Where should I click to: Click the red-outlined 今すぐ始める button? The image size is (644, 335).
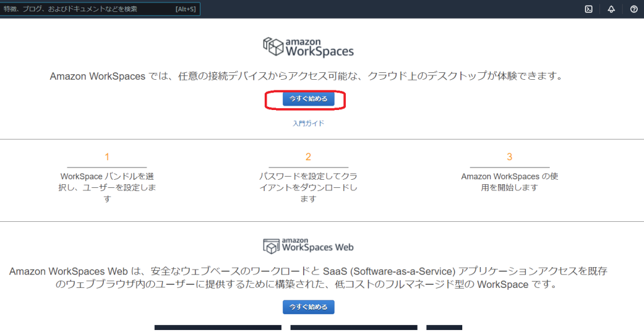point(308,99)
